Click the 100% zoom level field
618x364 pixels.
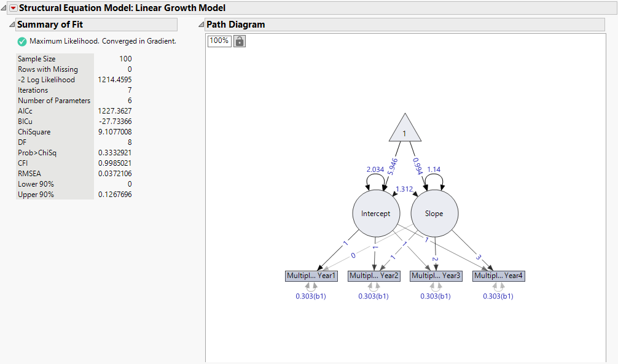(x=219, y=41)
